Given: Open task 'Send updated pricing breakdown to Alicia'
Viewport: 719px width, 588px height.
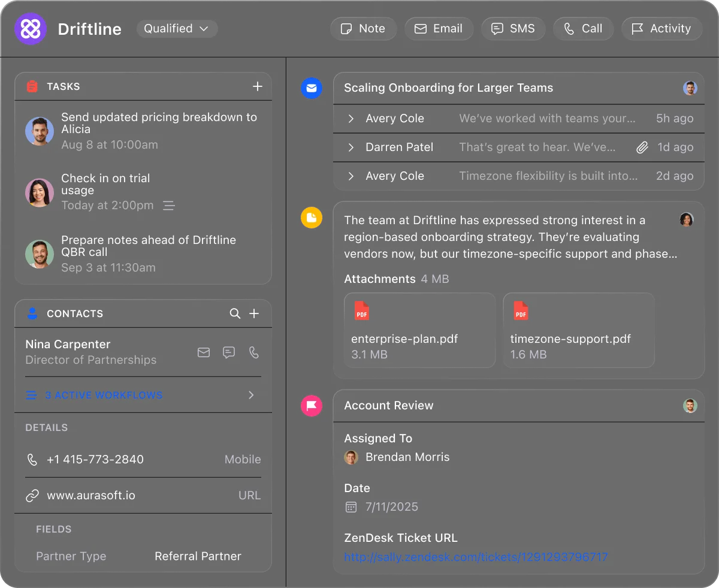Looking at the screenshot, I should coord(159,123).
